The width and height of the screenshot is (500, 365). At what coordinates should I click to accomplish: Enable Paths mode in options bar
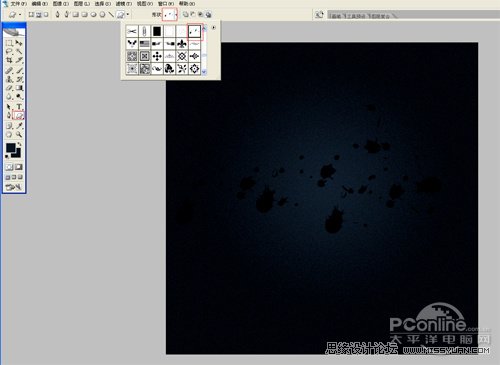[39, 14]
